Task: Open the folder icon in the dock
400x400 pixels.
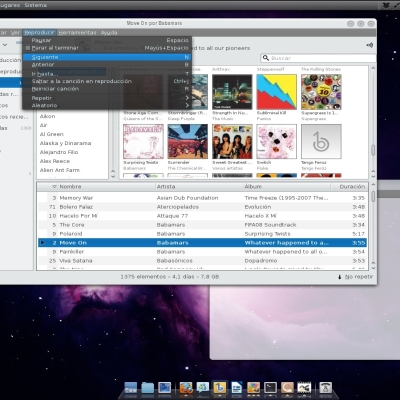Action: 147,388
